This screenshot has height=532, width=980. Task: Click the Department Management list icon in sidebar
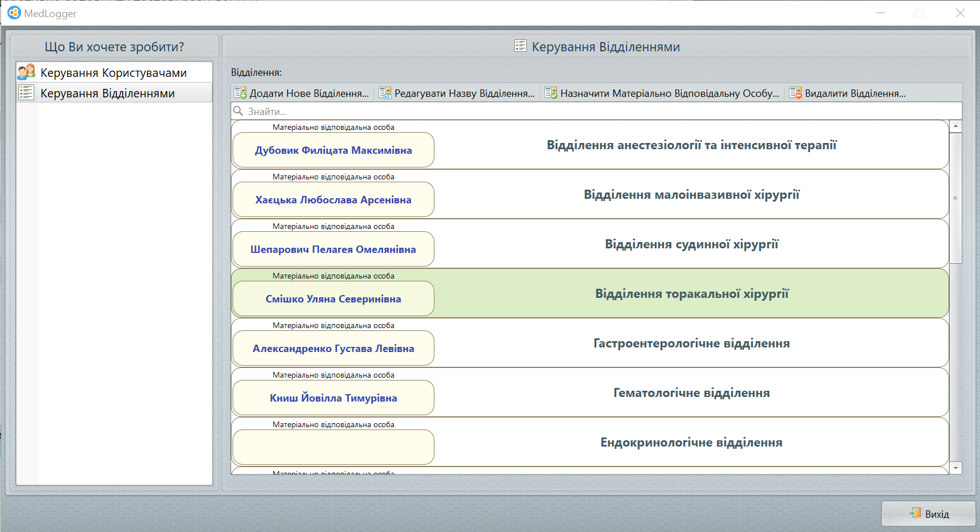point(26,93)
